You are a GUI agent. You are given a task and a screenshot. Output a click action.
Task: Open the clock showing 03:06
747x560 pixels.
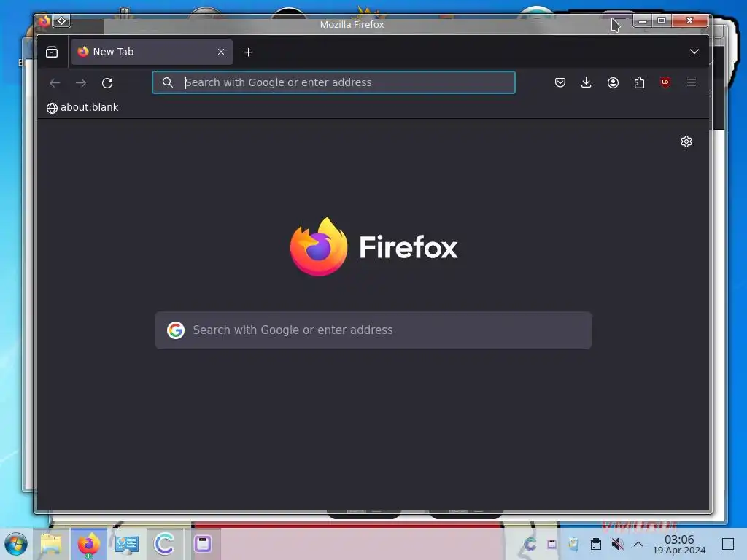(679, 544)
